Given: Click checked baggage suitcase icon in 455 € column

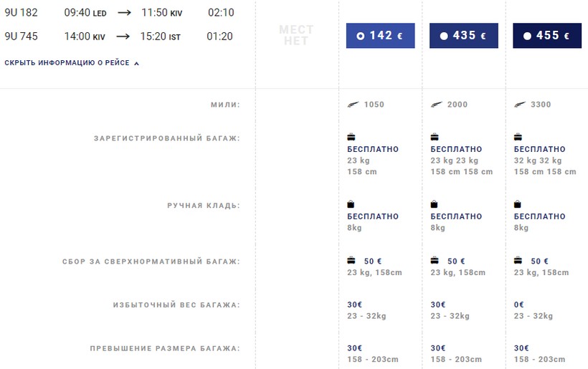Looking at the screenshot, I should (x=518, y=137).
